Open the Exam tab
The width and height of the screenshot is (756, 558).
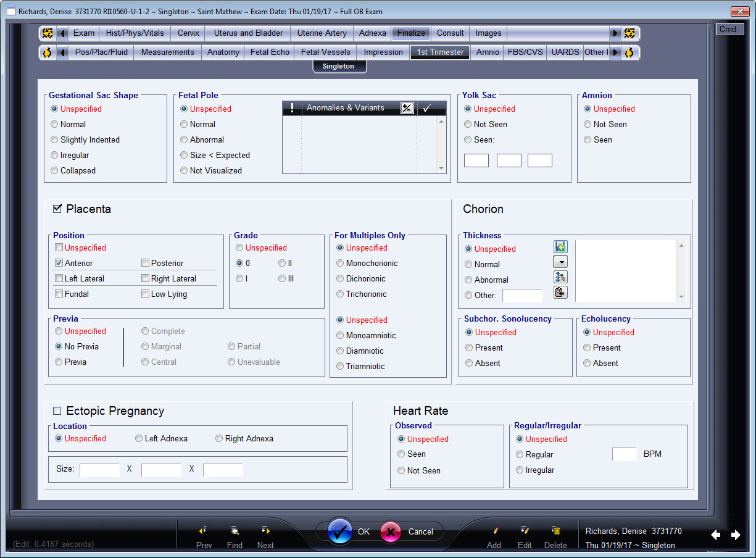(x=84, y=33)
